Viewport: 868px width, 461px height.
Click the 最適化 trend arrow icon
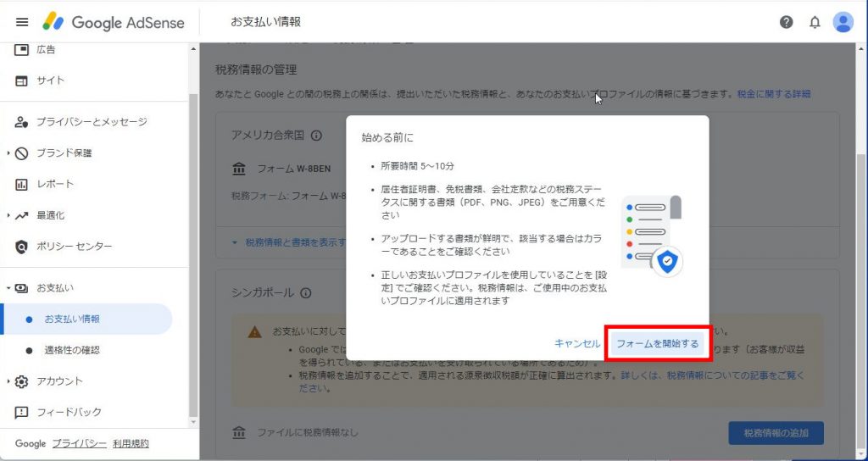(21, 215)
